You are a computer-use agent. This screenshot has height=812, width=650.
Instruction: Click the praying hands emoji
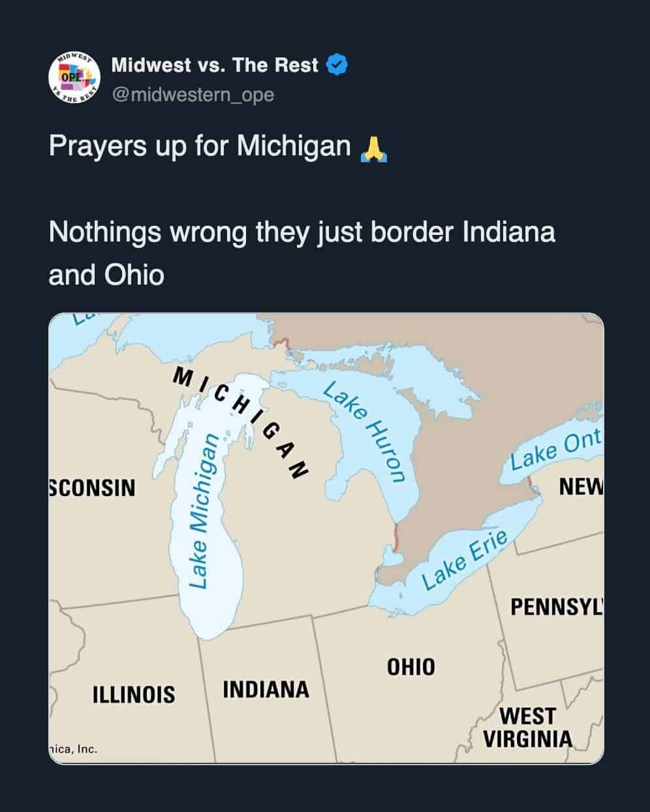pyautogui.click(x=373, y=148)
